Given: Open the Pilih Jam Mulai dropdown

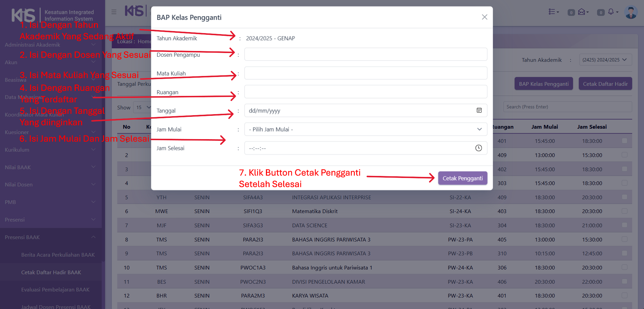Looking at the screenshot, I should click(366, 129).
